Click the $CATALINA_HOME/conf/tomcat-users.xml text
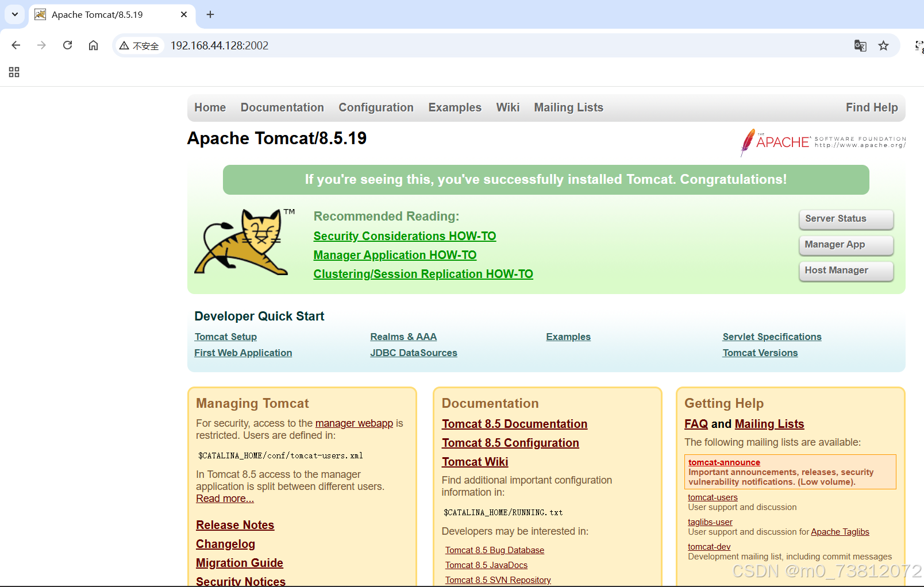924x587 pixels. [280, 455]
